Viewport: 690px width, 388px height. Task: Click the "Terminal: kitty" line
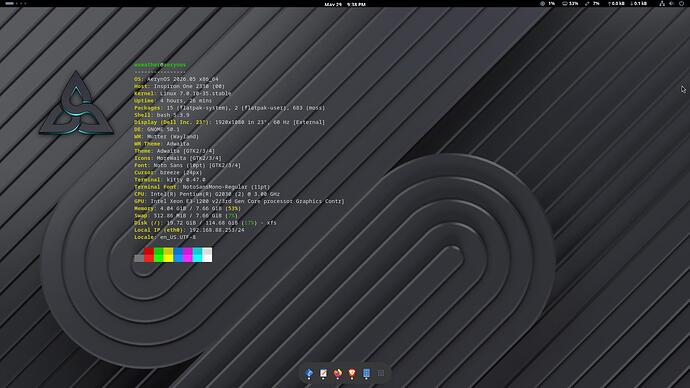click(169, 179)
